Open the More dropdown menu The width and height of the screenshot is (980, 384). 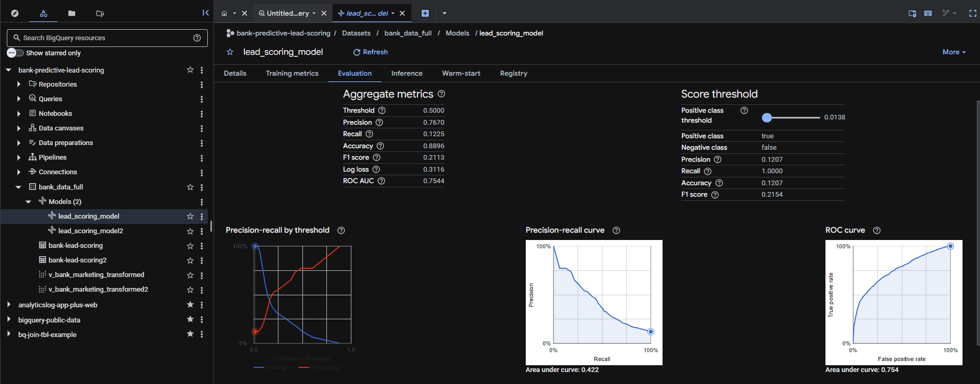click(953, 52)
